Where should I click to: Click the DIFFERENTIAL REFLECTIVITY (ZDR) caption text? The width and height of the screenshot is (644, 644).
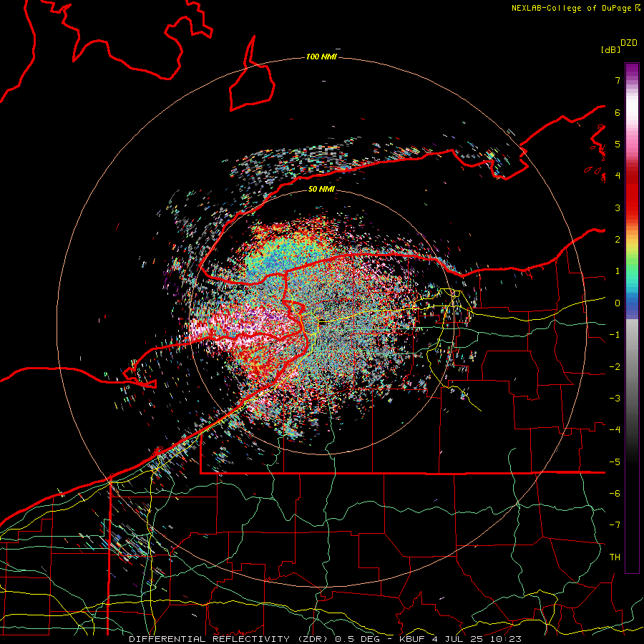(x=227, y=639)
